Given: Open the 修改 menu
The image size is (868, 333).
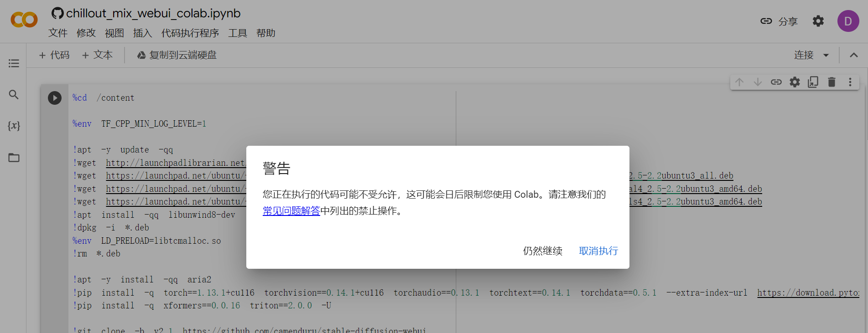Looking at the screenshot, I should click(86, 33).
